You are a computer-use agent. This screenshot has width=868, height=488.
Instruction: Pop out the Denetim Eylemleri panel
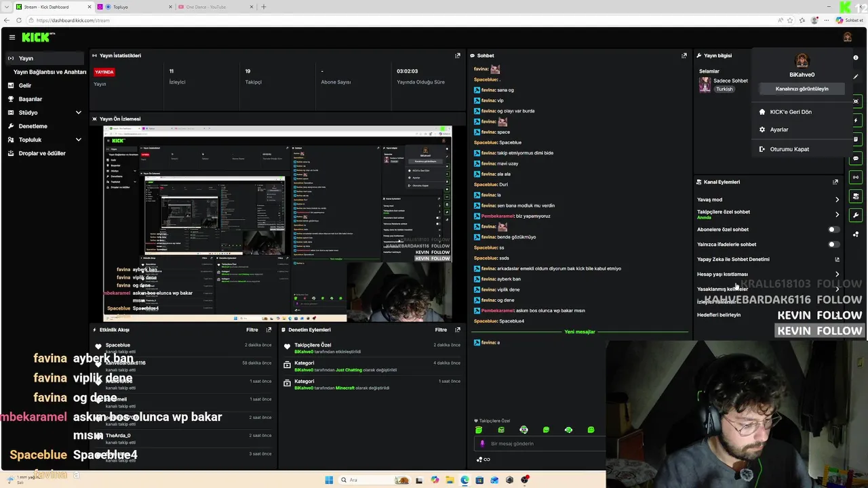458,329
